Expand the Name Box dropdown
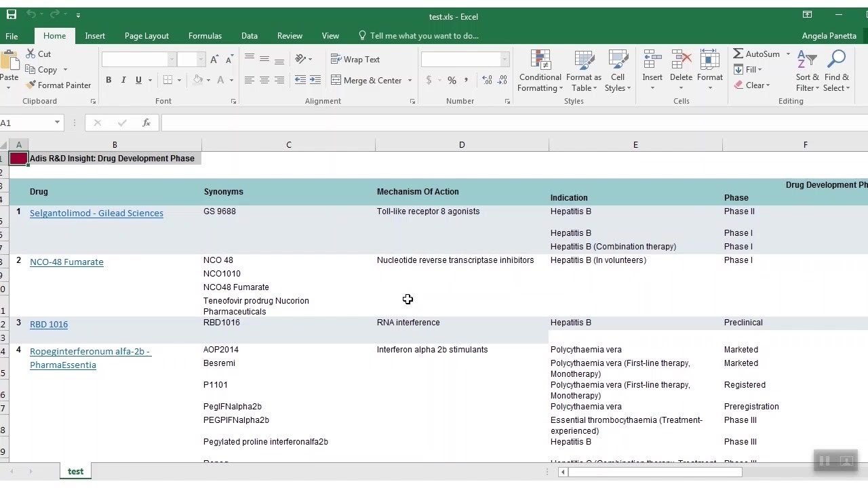 pos(57,123)
